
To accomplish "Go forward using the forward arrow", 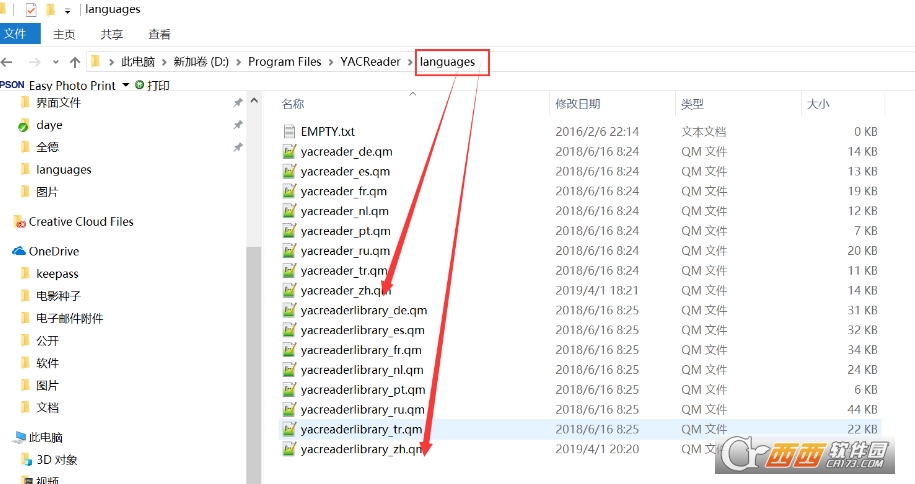I will pyautogui.click(x=35, y=62).
